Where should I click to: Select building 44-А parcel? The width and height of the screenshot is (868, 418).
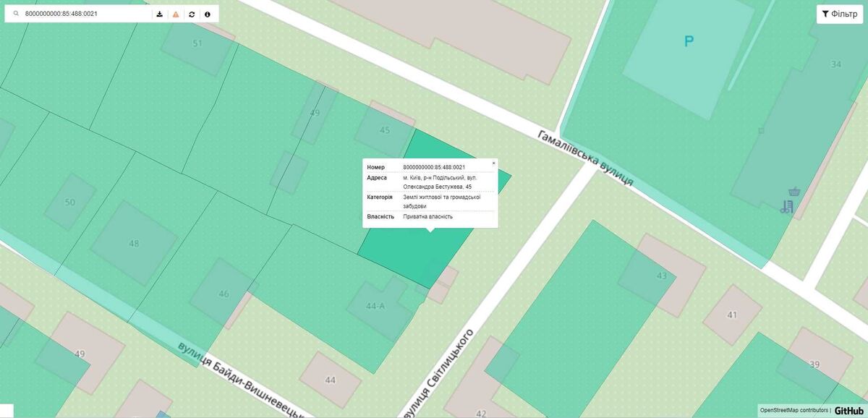pyautogui.click(x=375, y=306)
